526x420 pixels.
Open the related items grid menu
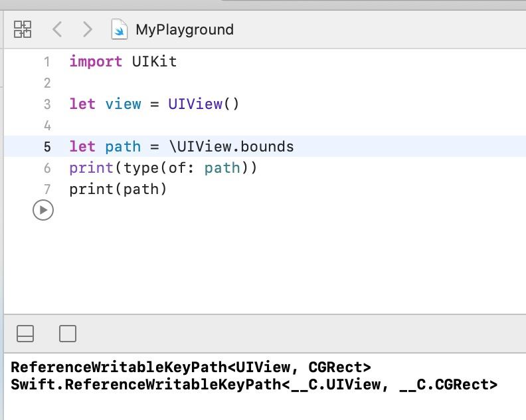click(x=23, y=29)
